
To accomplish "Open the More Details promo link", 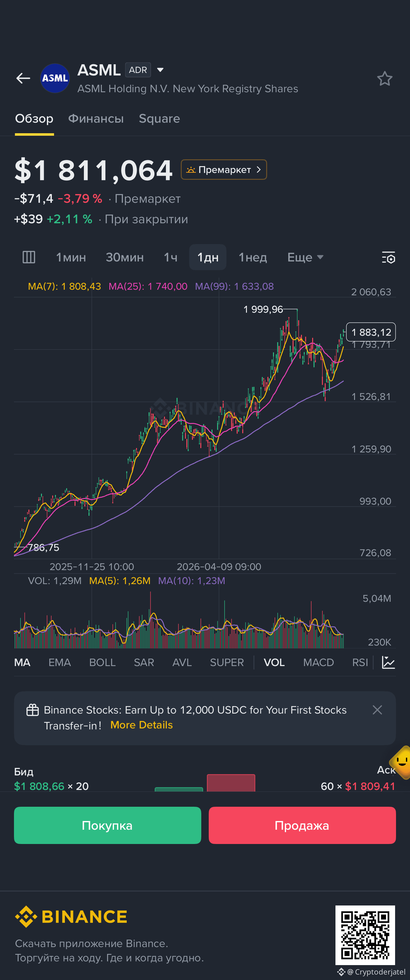I will point(142,725).
